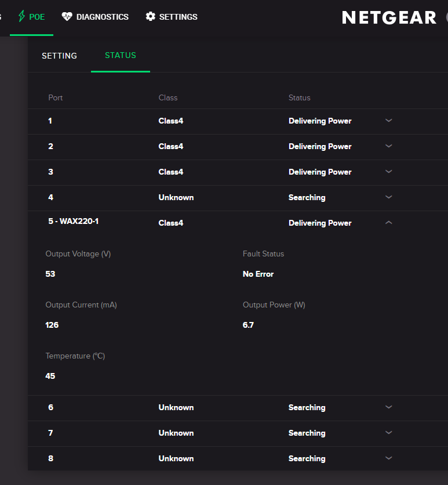Click the Diagnostics heartbeat icon
448x485 pixels.
(67, 17)
